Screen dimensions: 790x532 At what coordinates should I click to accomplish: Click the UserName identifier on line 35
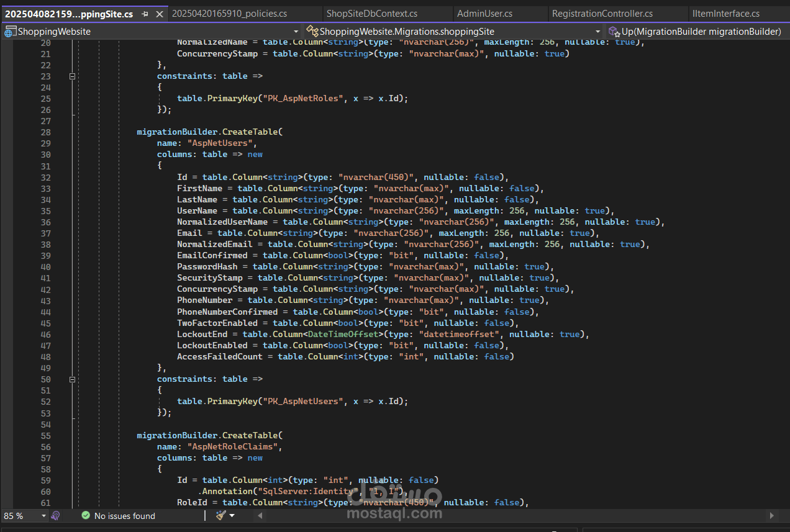pos(197,210)
